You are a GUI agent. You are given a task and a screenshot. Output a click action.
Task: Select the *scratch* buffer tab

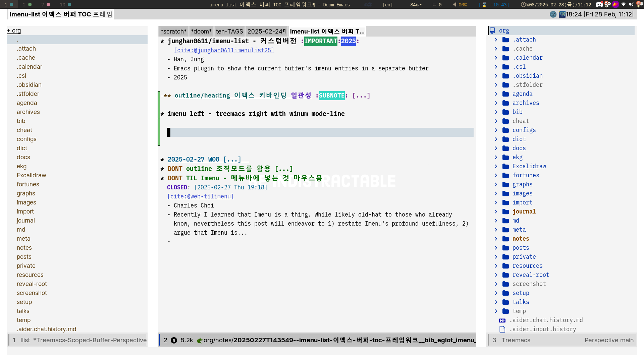[173, 32]
